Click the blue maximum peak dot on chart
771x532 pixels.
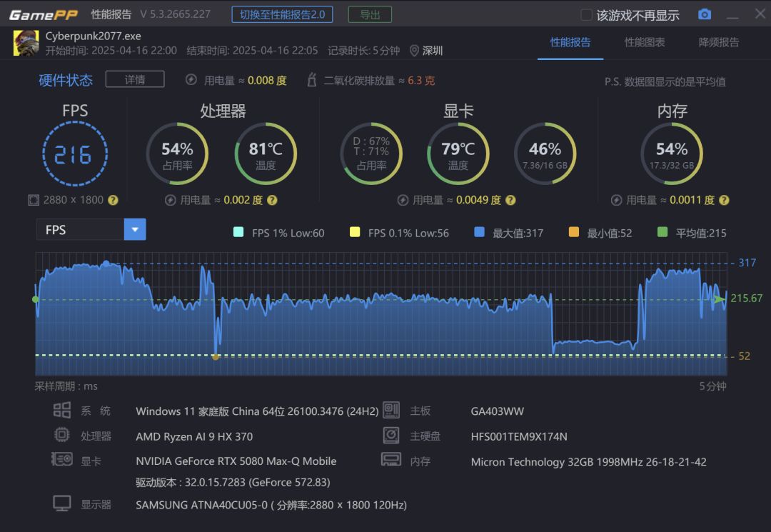click(x=106, y=264)
